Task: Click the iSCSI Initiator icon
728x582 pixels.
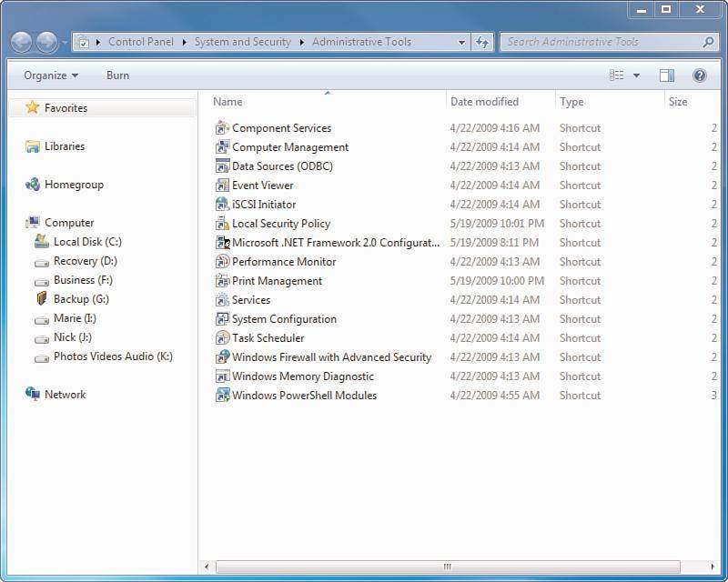Action: click(x=222, y=204)
